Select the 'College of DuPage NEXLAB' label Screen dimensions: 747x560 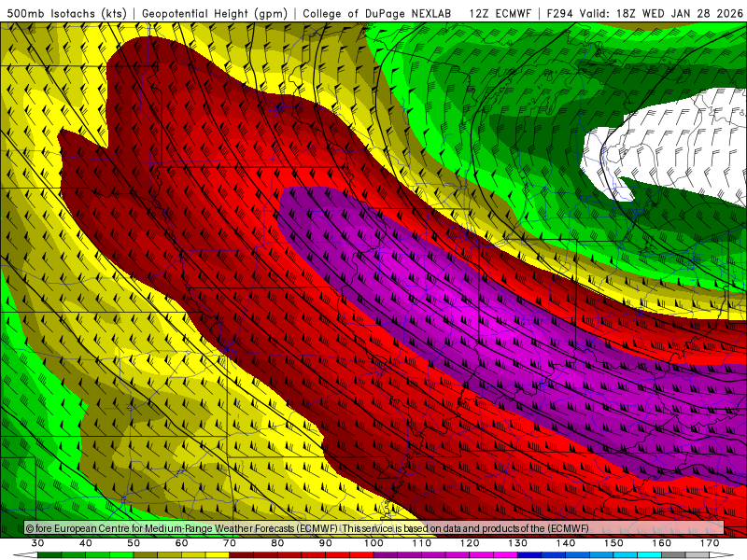pos(376,13)
